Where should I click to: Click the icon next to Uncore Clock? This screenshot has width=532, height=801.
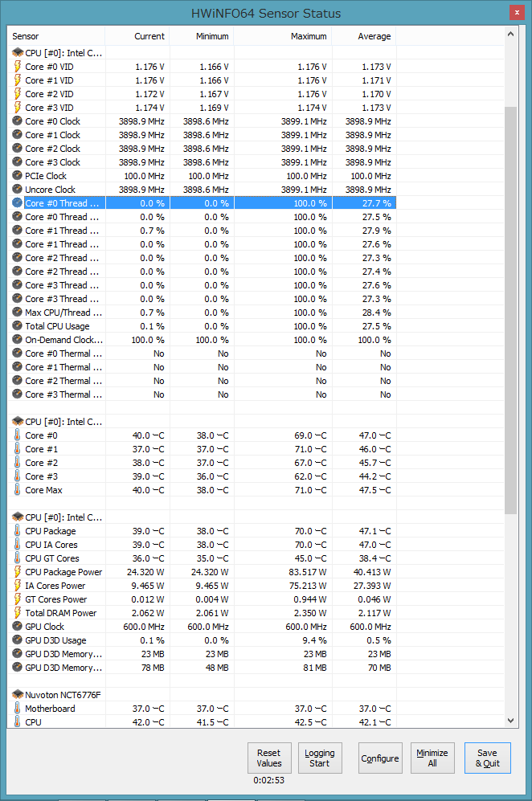(x=18, y=190)
